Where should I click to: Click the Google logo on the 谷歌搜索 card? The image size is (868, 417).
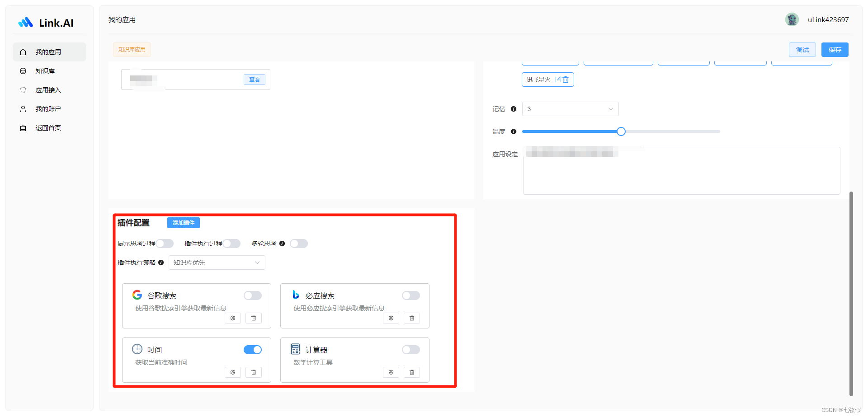[x=137, y=295]
